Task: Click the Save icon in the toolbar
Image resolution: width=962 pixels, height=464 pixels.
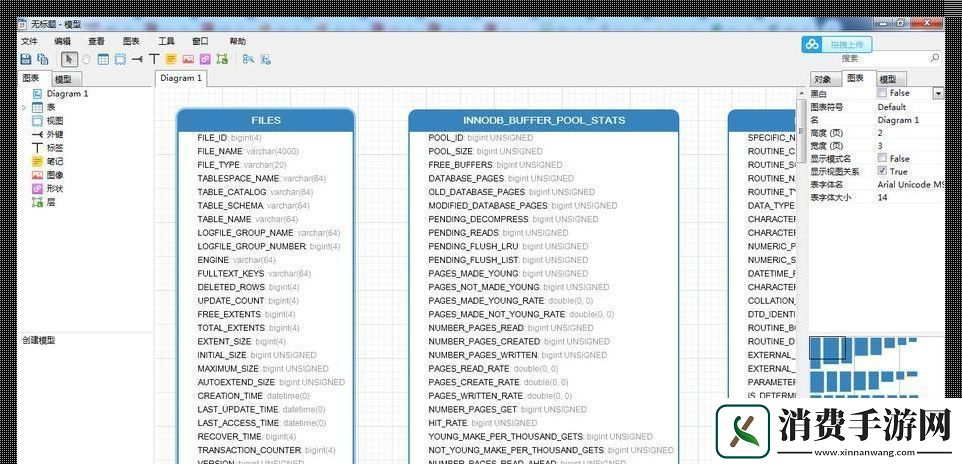Action: point(26,59)
